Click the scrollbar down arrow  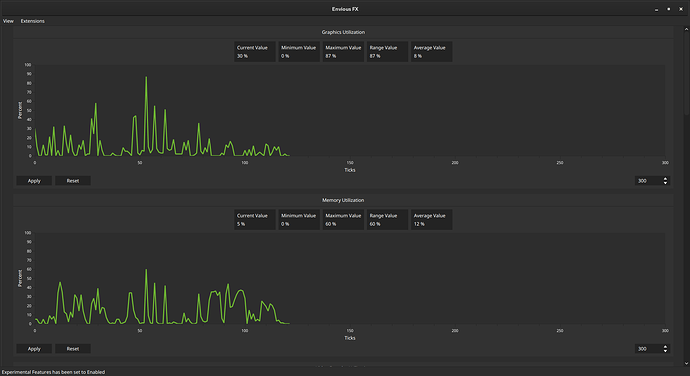686,363
